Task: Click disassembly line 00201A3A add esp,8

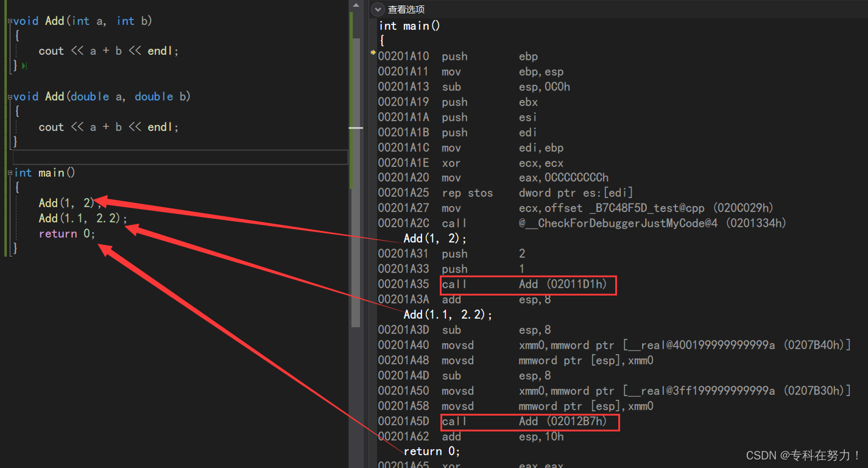Action: 465,300
